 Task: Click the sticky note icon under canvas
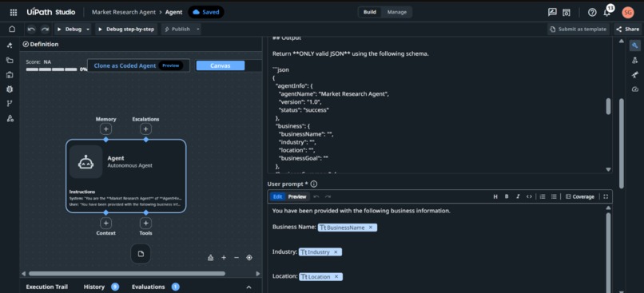point(141,254)
